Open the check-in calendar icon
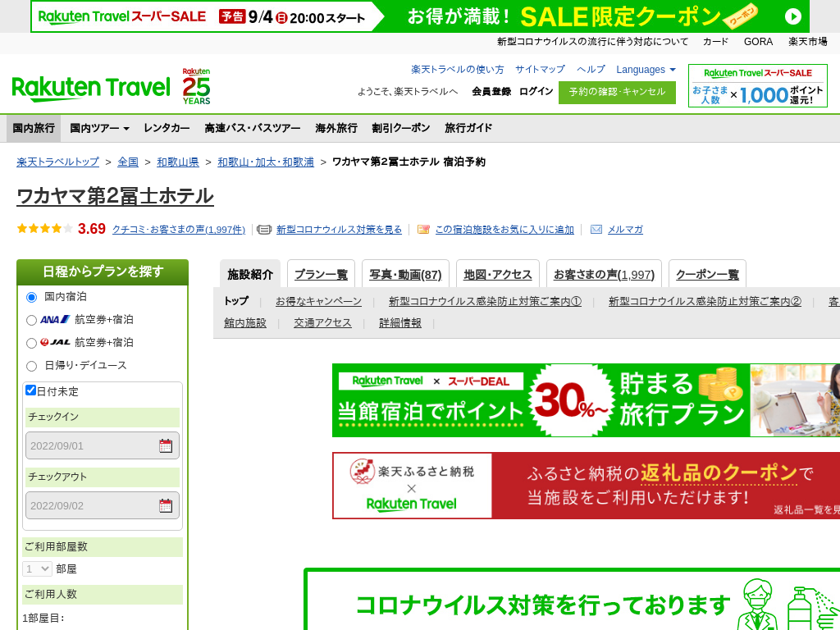Screen dimensions: 840x630 (x=166, y=445)
